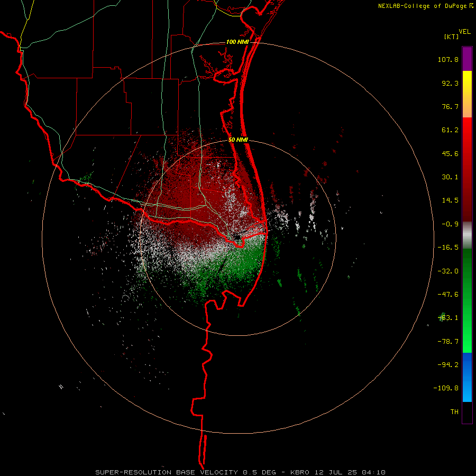Click the yellow segment of velocity color bar
This screenshot has height=476, width=476.
click(467, 82)
